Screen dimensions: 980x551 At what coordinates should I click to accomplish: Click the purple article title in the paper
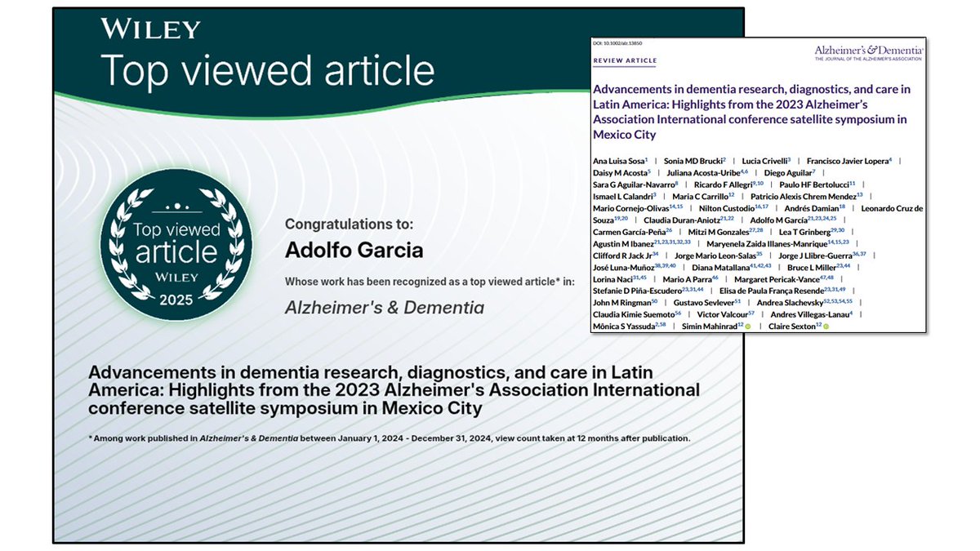point(751,112)
